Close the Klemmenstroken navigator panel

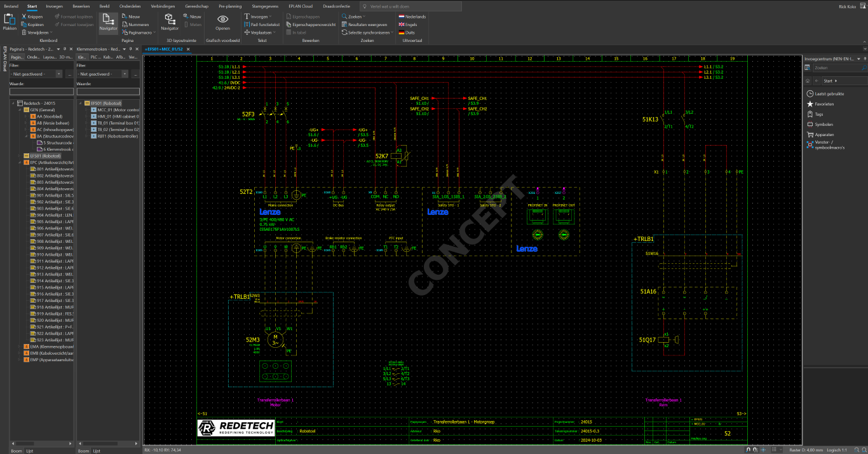pyautogui.click(x=136, y=48)
